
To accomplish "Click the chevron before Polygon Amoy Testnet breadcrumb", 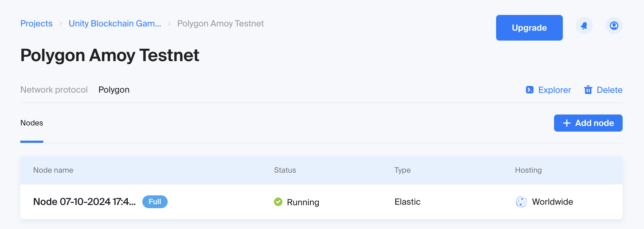I will click(169, 23).
